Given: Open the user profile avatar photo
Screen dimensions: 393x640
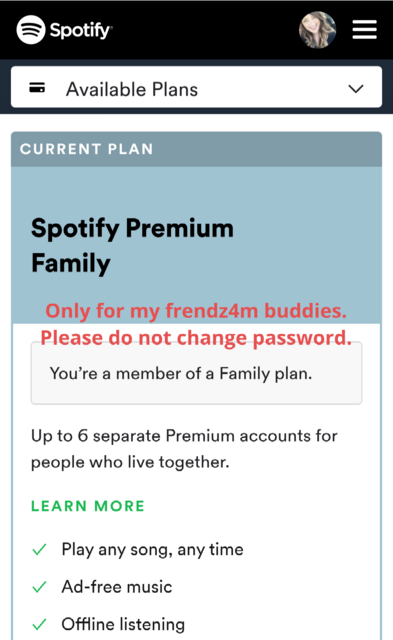Looking at the screenshot, I should pyautogui.click(x=318, y=30).
